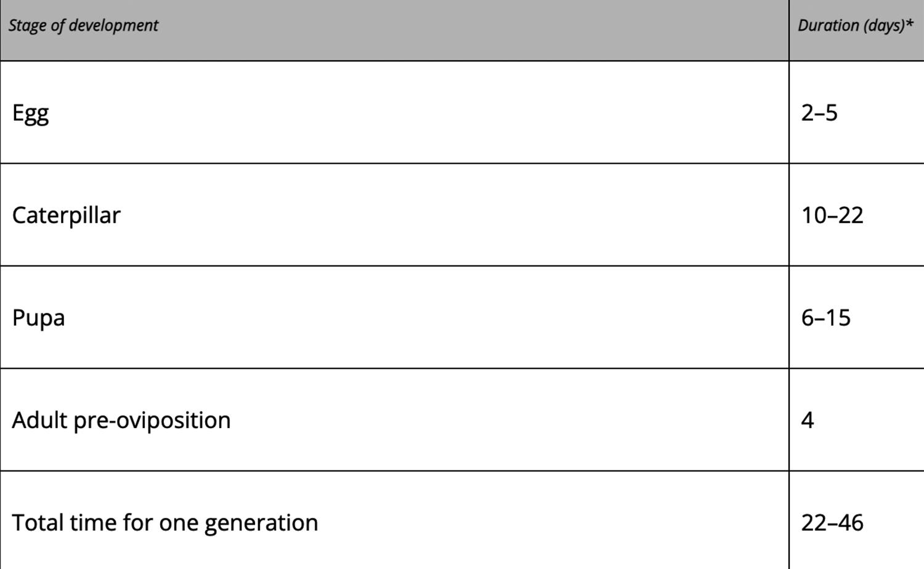The width and height of the screenshot is (924, 569).
Task: Select the 'Egg' stage cell
Action: (394, 112)
